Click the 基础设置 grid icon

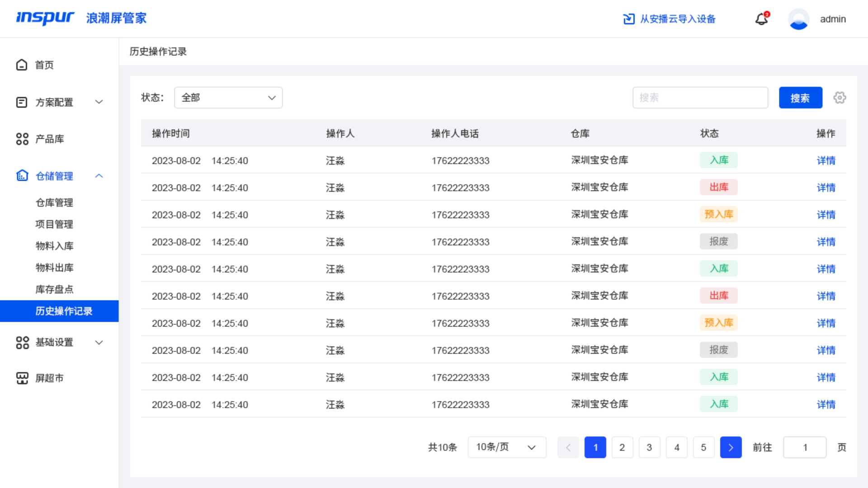pos(22,343)
